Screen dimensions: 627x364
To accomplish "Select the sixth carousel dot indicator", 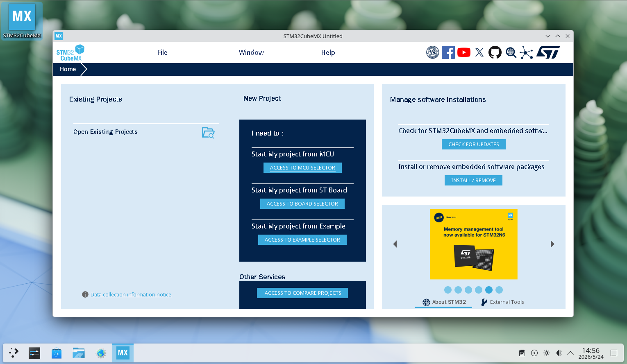I will click(x=499, y=290).
